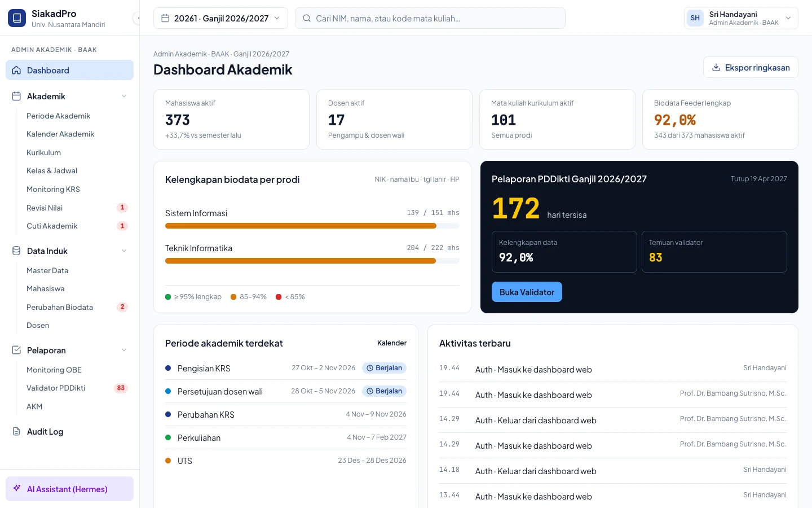Open Kalender Akademik in sidebar
This screenshot has width=812, height=508.
[76, 134]
